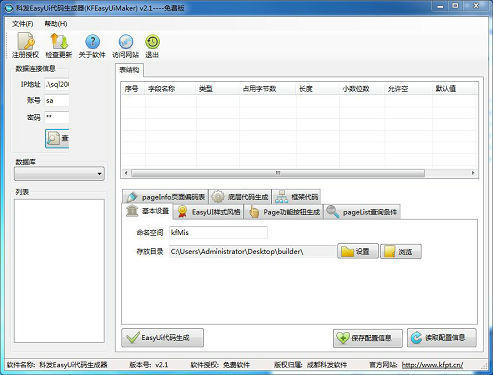The image size is (493, 375).
Task: Minimize the KFEasyUiMaker window
Action: tap(440, 6)
